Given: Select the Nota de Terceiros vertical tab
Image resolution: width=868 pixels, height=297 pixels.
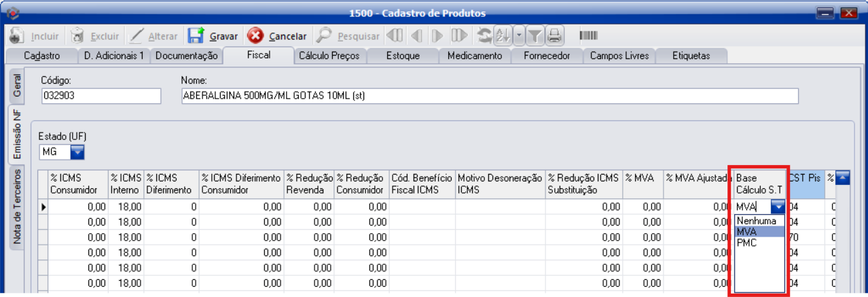Looking at the screenshot, I should click(17, 207).
